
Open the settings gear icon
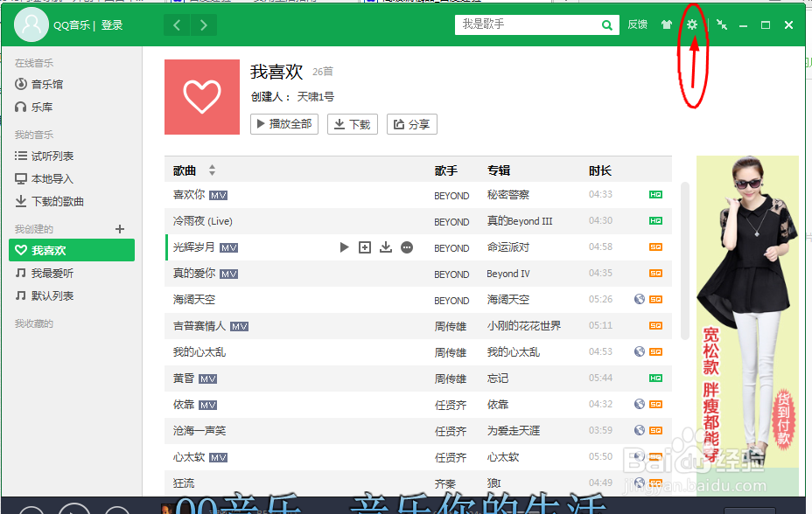(691, 24)
